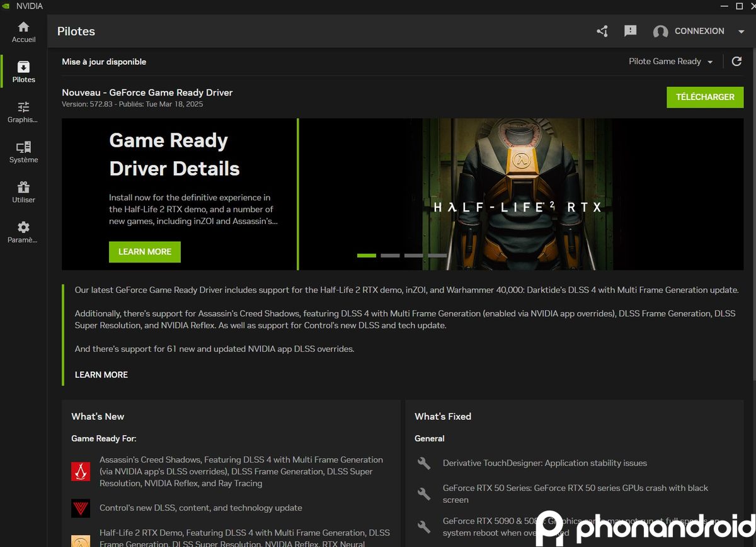Click the Assassin's Creed Shadows game icon
The height and width of the screenshot is (547, 756).
pos(81,471)
